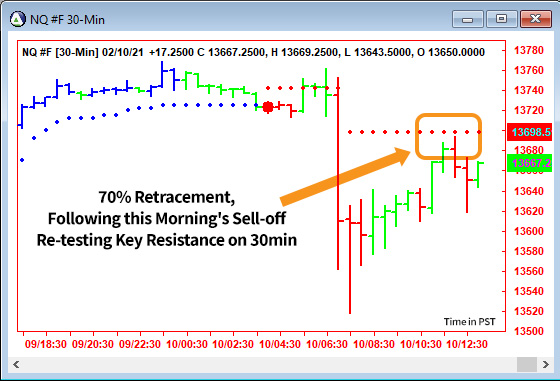Image resolution: width=560 pixels, height=381 pixels.
Task: Click the 10/02:30 time axis label
Action: pyautogui.click(x=233, y=344)
